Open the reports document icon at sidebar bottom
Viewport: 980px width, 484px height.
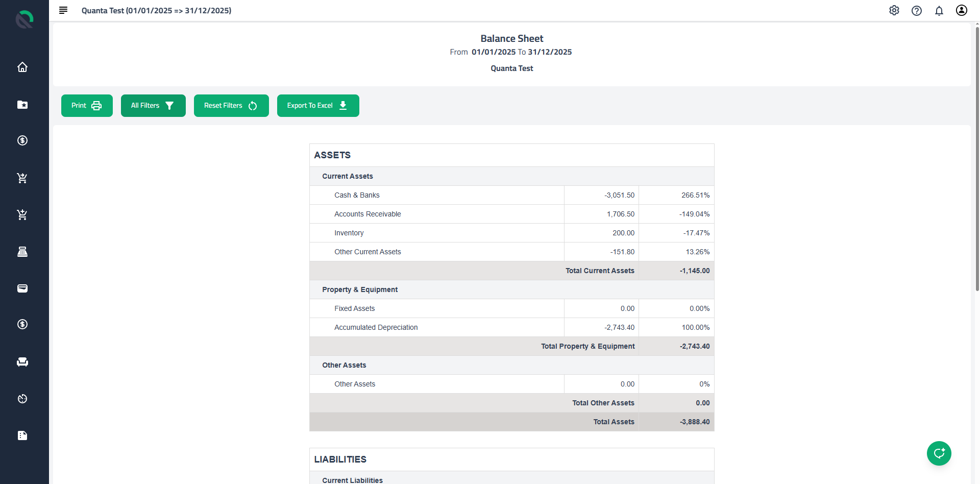pos(22,435)
